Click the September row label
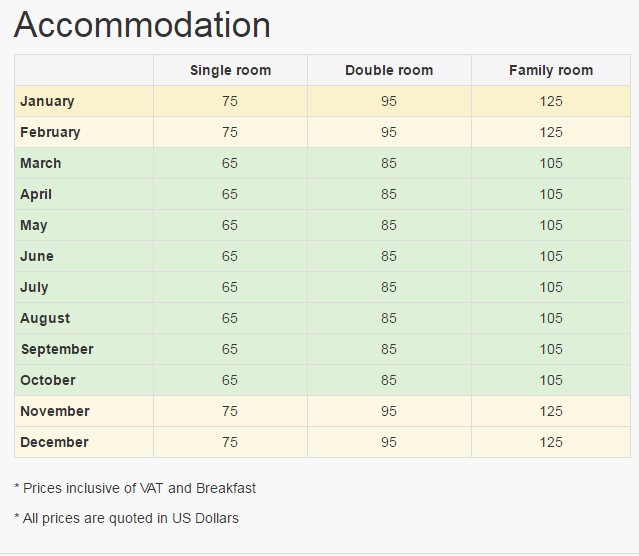This screenshot has height=556, width=639. tap(57, 349)
